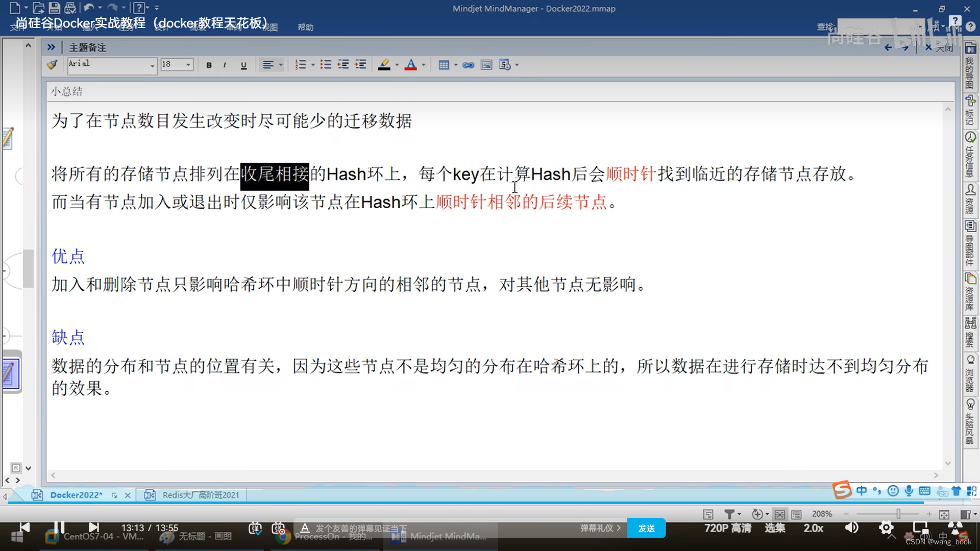Pause the video playback
Screen dimensions: 980x551
(59, 527)
